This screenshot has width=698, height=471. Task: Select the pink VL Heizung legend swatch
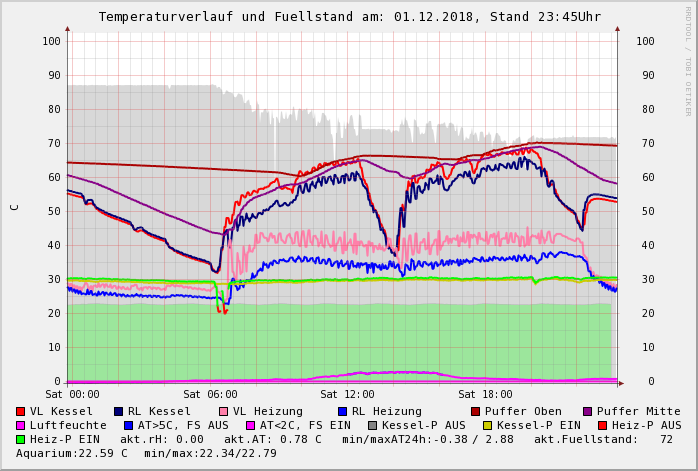[x=223, y=411]
